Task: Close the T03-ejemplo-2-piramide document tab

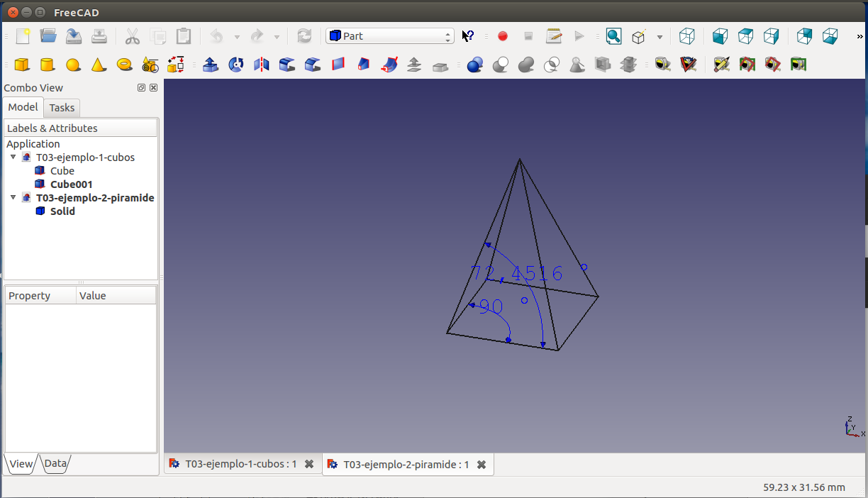Action: [x=482, y=465]
